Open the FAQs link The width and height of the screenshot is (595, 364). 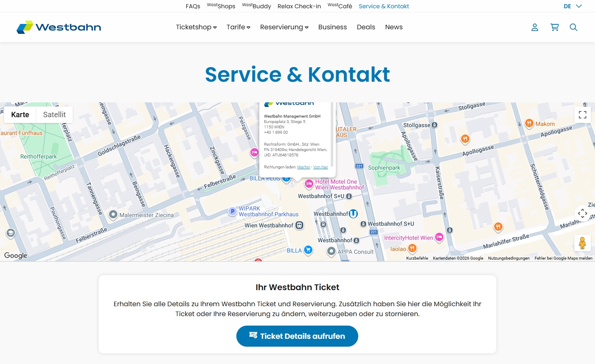point(193,6)
